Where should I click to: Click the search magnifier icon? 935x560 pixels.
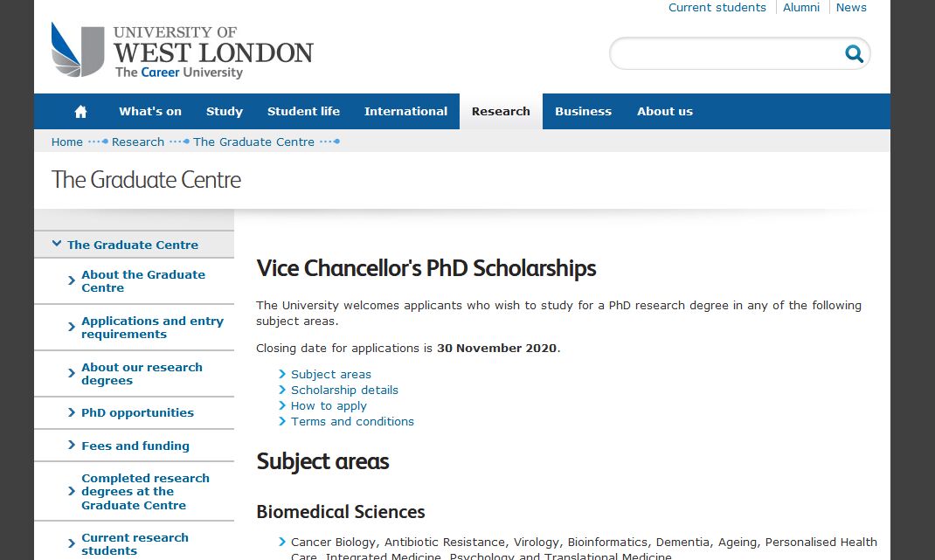click(854, 53)
